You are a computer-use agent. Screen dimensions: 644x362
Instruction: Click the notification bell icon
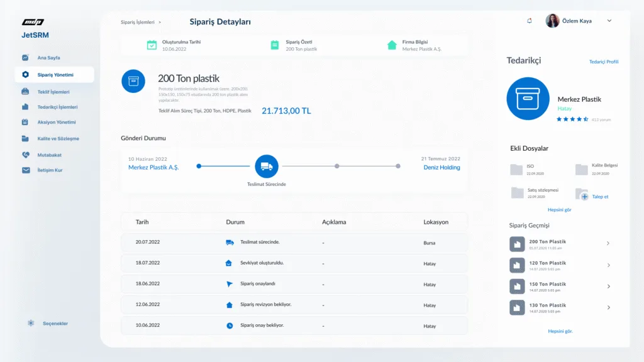(x=529, y=21)
